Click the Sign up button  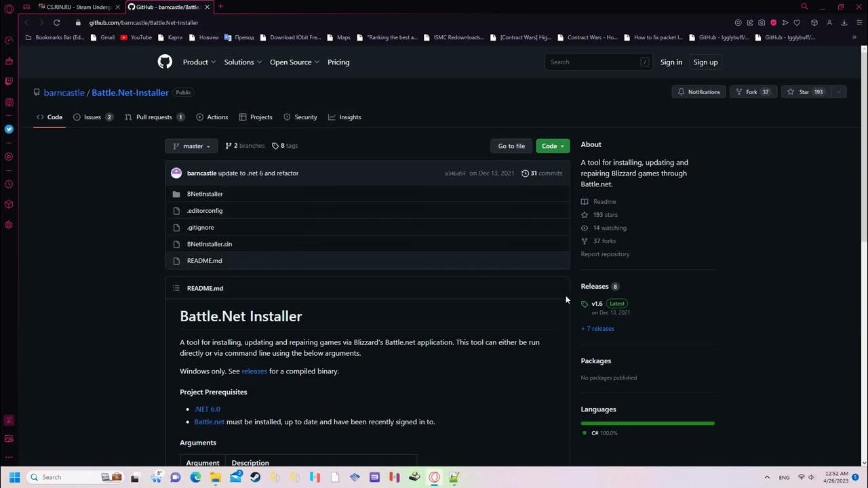(705, 62)
